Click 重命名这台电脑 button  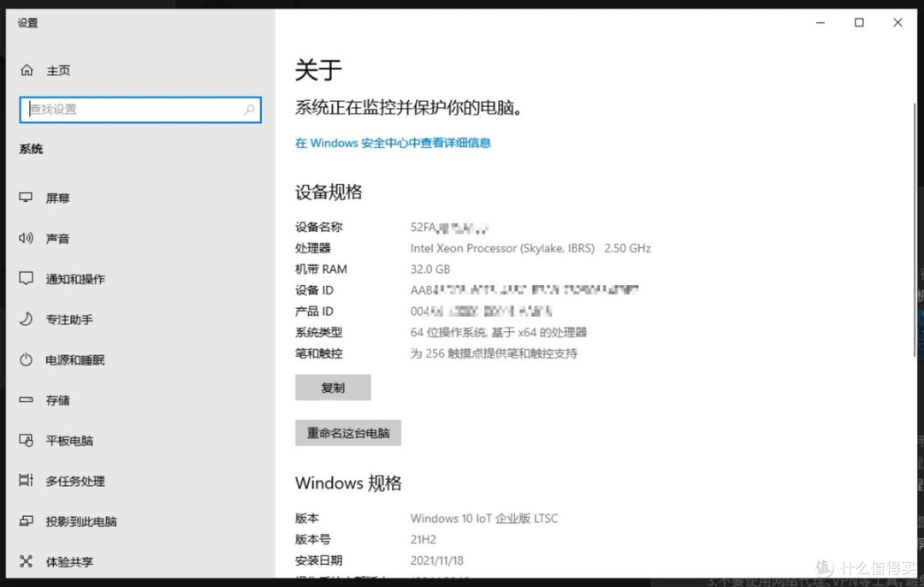click(348, 433)
